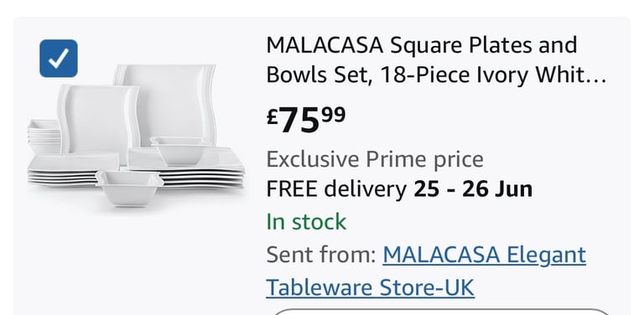Click 'Bowls Set, 18-Piece Ivory Whit…' title line
Screen dimensions: 644x315
[436, 75]
